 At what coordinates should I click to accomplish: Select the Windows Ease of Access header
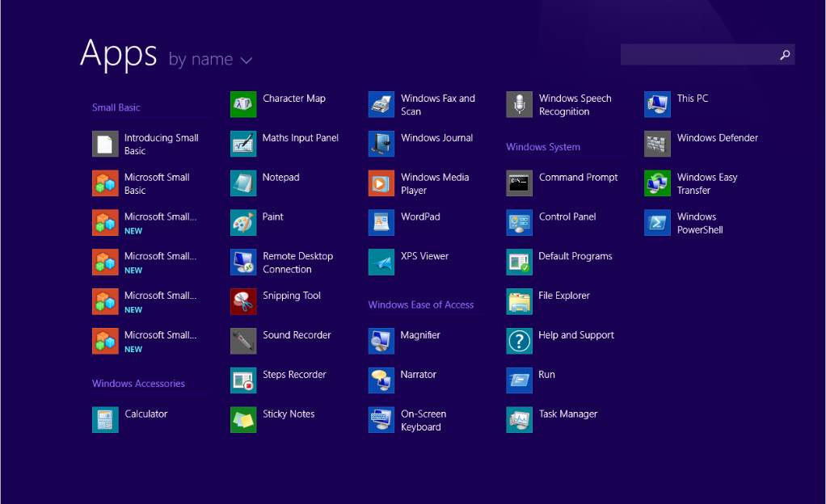[421, 304]
